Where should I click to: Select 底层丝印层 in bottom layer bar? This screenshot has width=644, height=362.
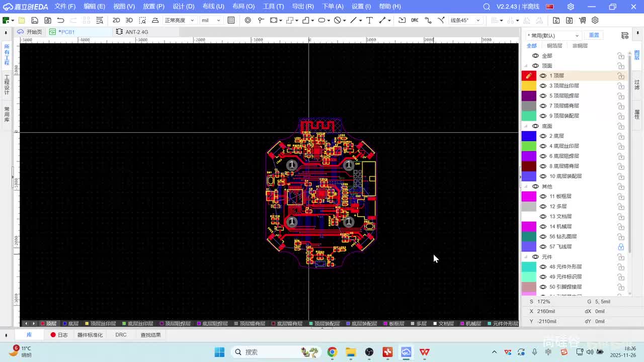point(138,324)
